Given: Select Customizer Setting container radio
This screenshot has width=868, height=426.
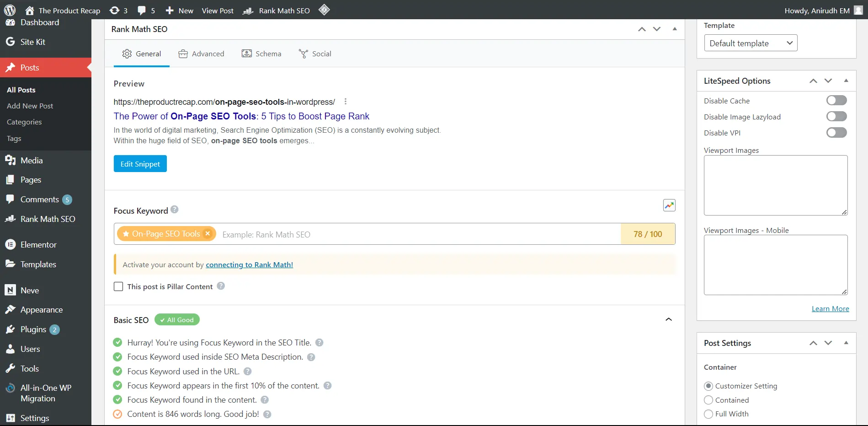Looking at the screenshot, I should (x=708, y=386).
